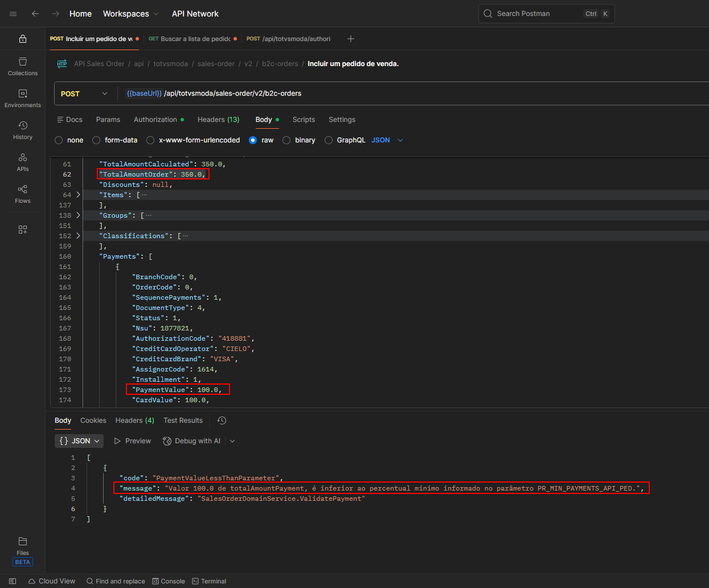Open the response Headers (4) tab
This screenshot has width=709, height=588.
(x=135, y=420)
